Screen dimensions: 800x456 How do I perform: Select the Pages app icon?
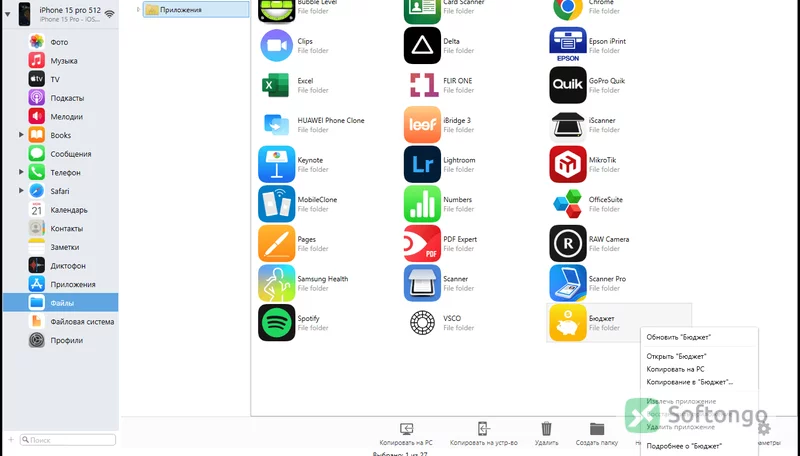coord(277,243)
